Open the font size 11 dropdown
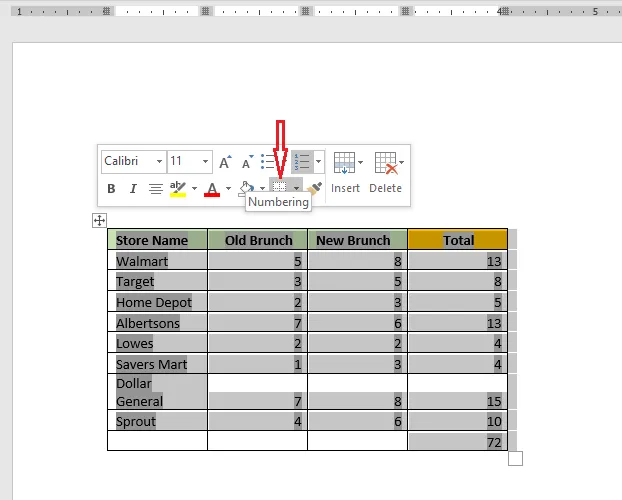This screenshot has height=500, width=622. point(205,162)
